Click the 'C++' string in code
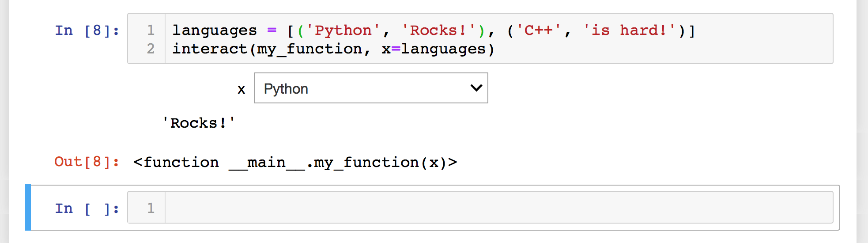Screen dimensions: 868x243 539,30
